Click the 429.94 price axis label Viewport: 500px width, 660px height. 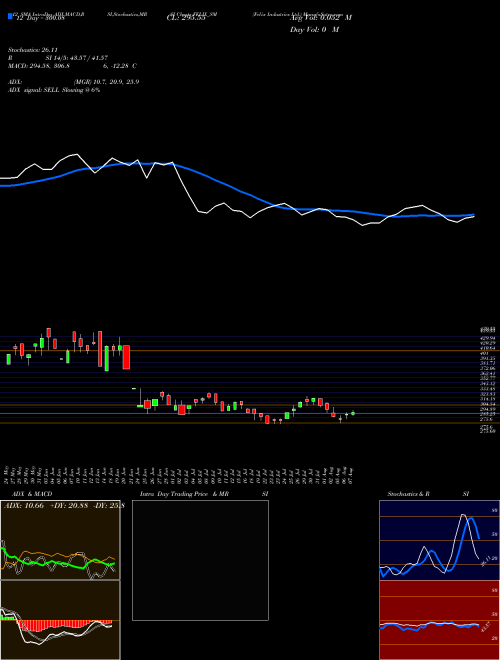[488, 338]
